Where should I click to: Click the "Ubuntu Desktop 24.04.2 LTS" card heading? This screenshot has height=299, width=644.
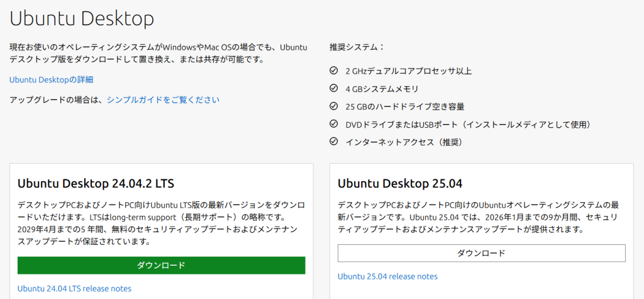click(x=96, y=184)
